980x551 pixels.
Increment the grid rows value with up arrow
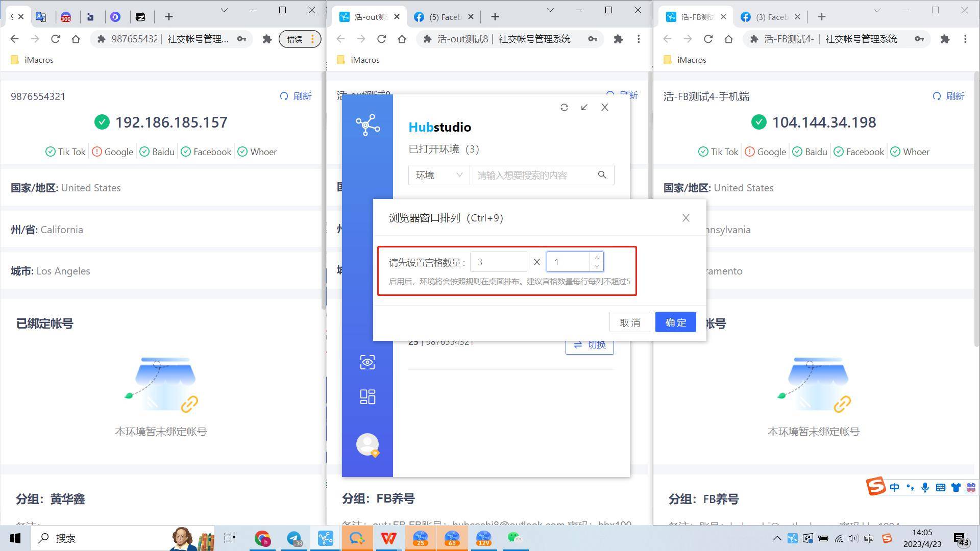(597, 257)
